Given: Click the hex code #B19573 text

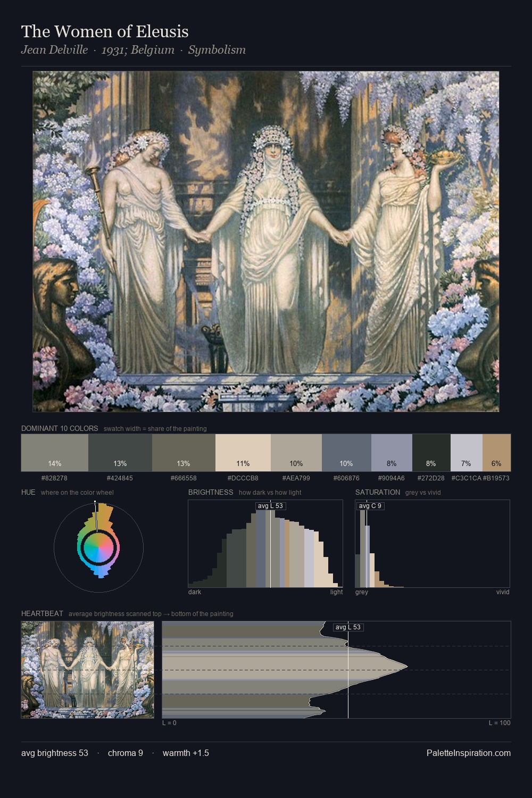Looking at the screenshot, I should pos(496,478).
